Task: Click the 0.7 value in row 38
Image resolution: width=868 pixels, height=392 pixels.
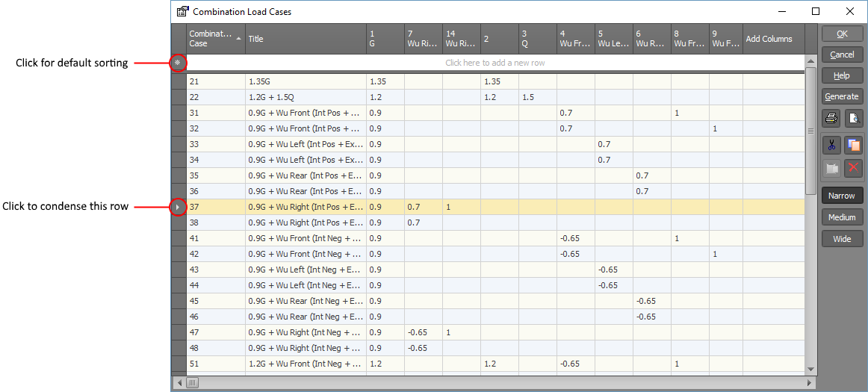Action: tap(424, 223)
